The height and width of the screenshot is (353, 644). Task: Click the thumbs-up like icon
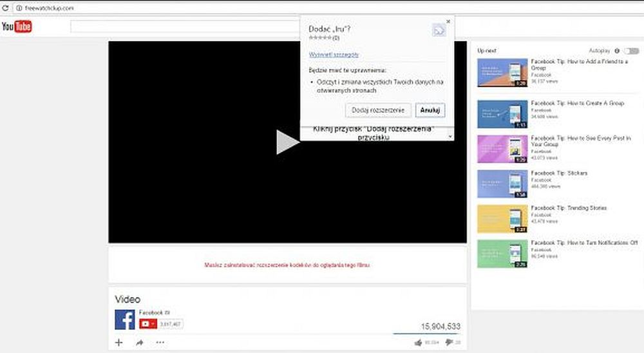tap(418, 342)
